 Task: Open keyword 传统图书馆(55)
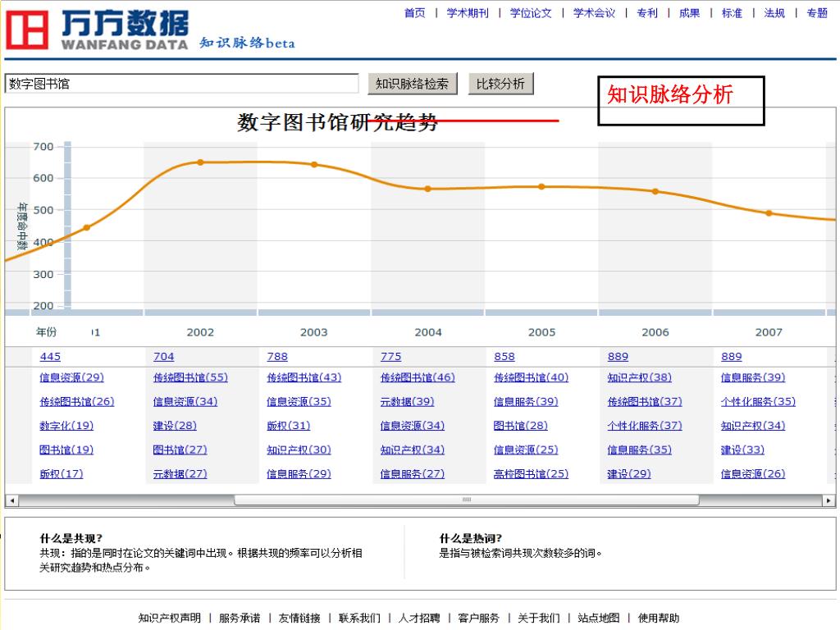point(190,377)
